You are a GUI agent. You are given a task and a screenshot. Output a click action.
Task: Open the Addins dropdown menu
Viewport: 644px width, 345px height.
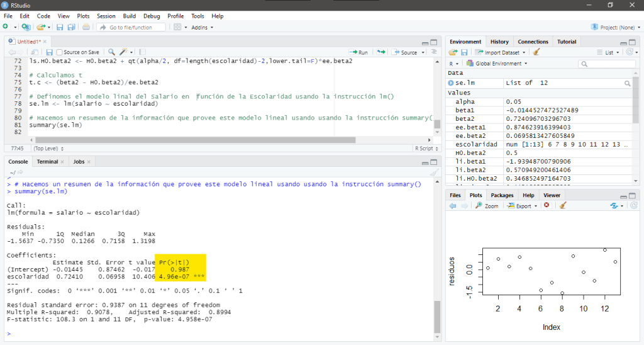(202, 27)
